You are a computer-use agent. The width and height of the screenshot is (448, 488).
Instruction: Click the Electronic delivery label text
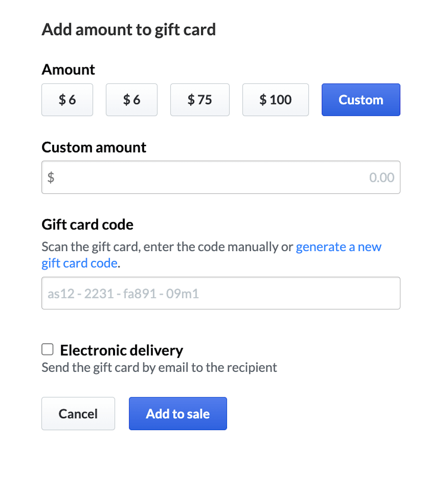pyautogui.click(x=121, y=350)
